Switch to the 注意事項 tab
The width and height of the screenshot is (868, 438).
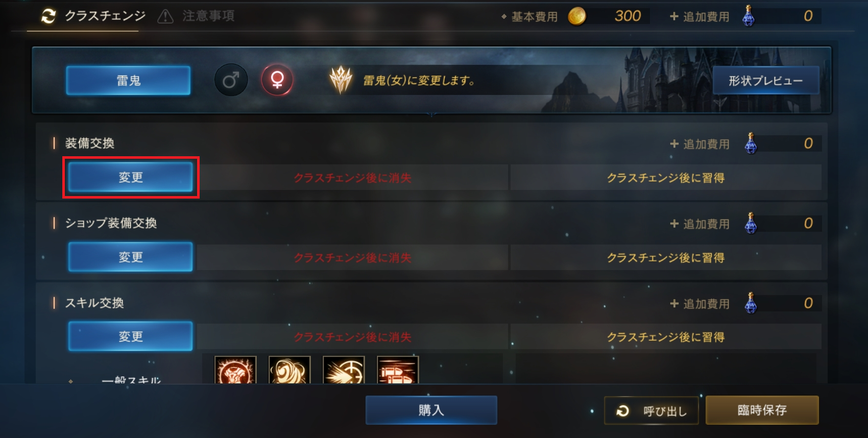196,16
